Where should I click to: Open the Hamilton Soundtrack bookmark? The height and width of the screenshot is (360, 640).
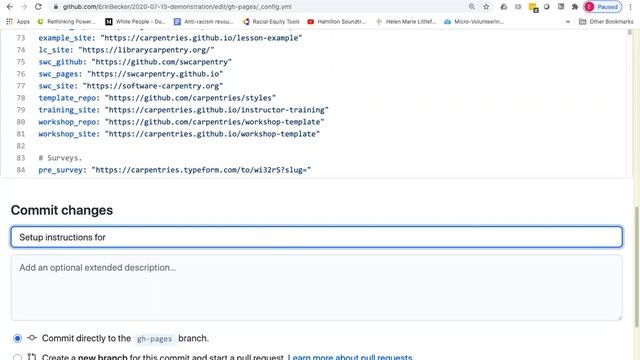point(337,22)
